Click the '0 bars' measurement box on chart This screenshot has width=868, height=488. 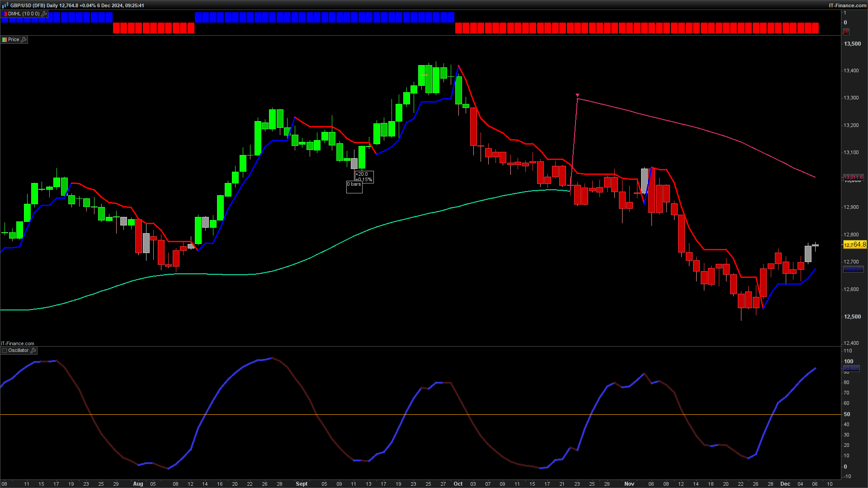(x=354, y=184)
